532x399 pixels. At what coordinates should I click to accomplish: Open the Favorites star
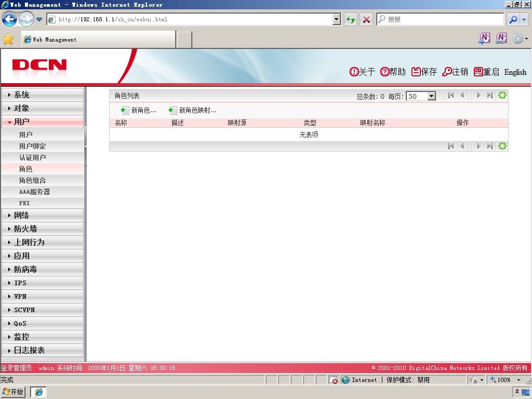click(8, 39)
